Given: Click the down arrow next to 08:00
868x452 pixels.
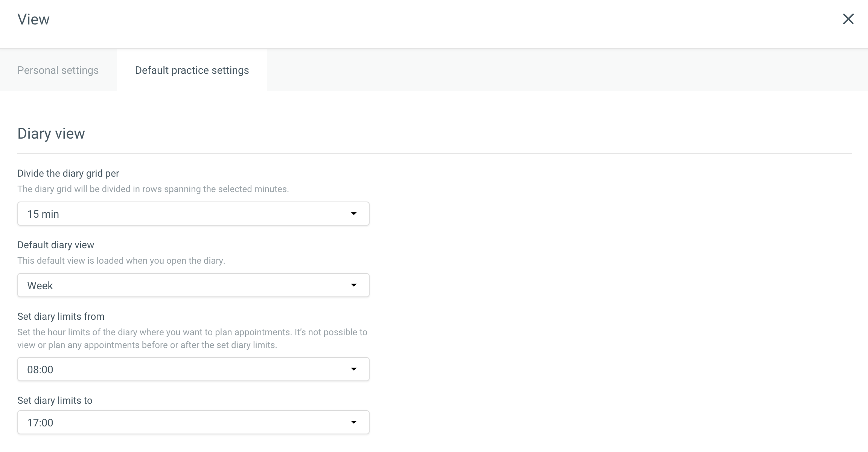Looking at the screenshot, I should [x=353, y=369].
